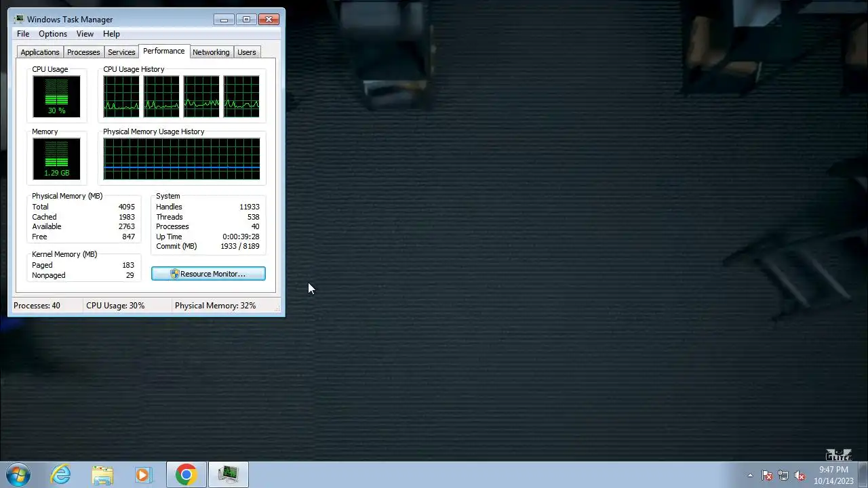This screenshot has width=868, height=488.
Task: Click Task Manager taskbar button
Action: (229, 474)
